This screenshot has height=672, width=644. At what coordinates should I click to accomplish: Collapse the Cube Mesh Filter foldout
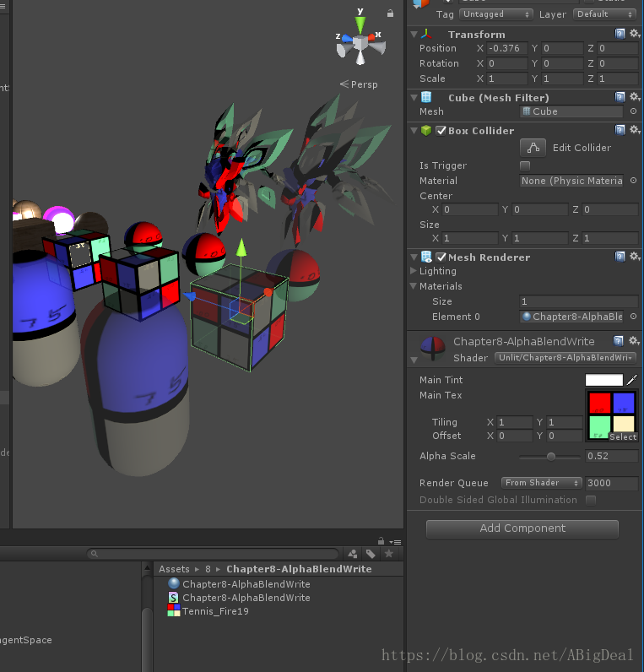[414, 98]
